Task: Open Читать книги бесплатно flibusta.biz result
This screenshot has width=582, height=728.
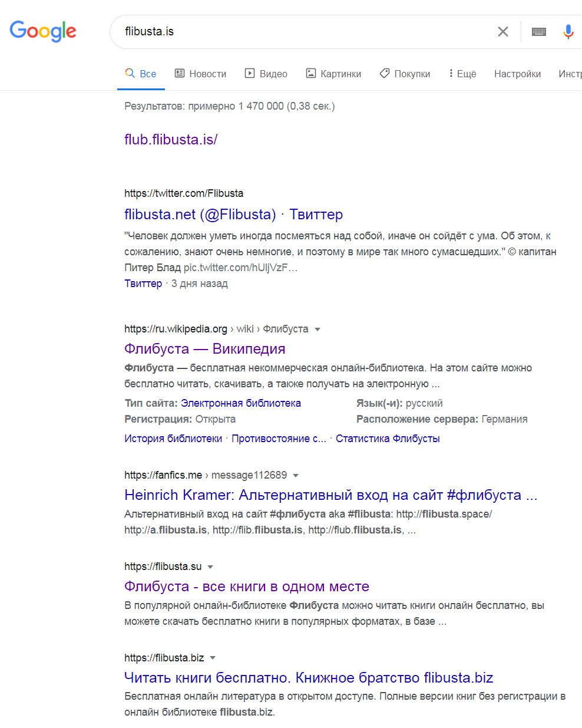Action: [x=309, y=678]
